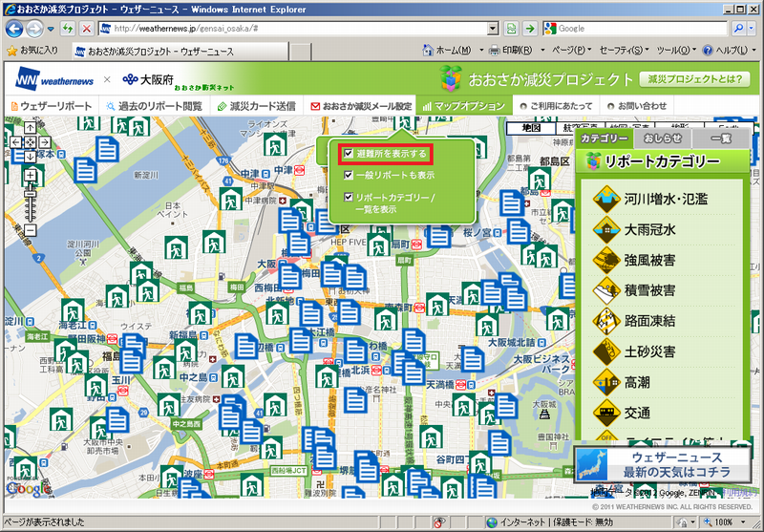This screenshot has height=532, width=764.
Task: Click the shelter icon on 都島区 label
Action: [539, 180]
